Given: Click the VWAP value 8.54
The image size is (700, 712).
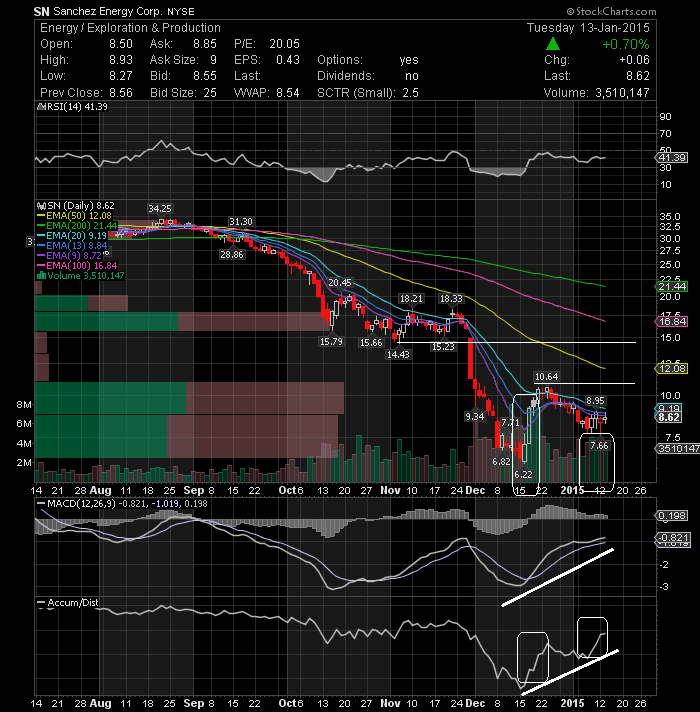Looking at the screenshot, I should pyautogui.click(x=288, y=93).
